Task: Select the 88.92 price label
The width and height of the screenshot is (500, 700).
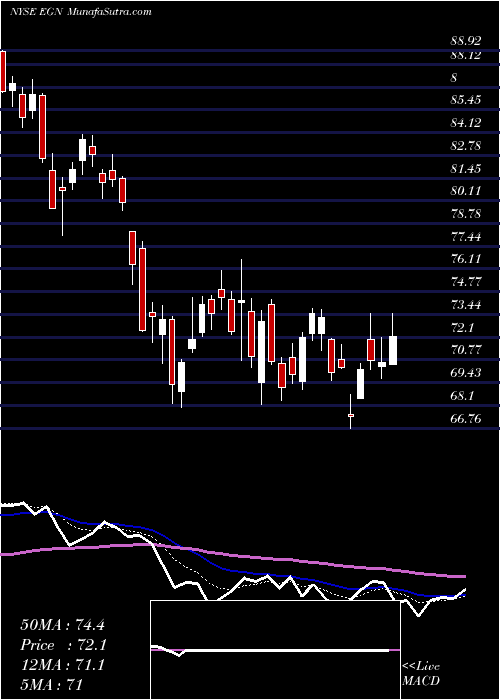Action: pos(466,41)
